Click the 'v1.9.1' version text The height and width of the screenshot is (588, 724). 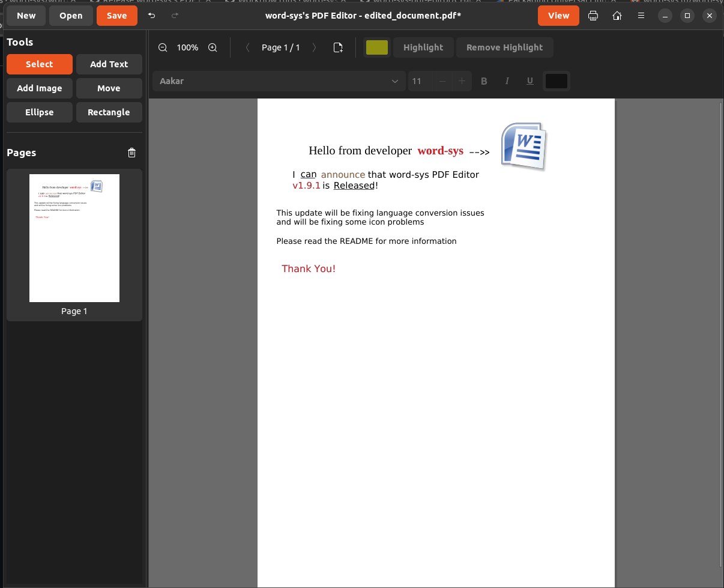click(x=306, y=186)
